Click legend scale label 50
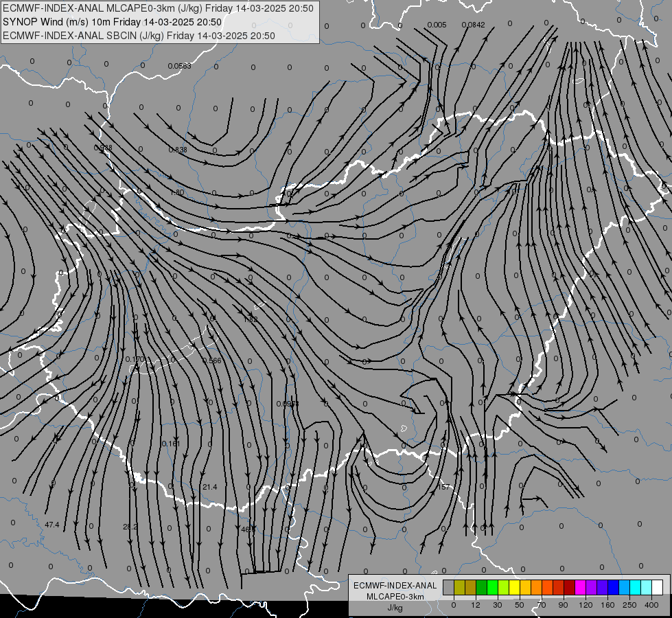The width and height of the screenshot is (672, 618). pyautogui.click(x=520, y=605)
